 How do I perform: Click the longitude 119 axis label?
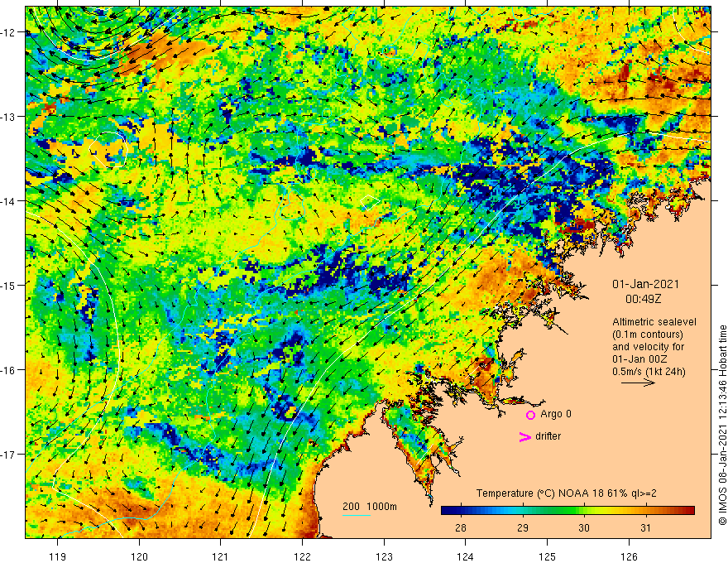tap(58, 556)
